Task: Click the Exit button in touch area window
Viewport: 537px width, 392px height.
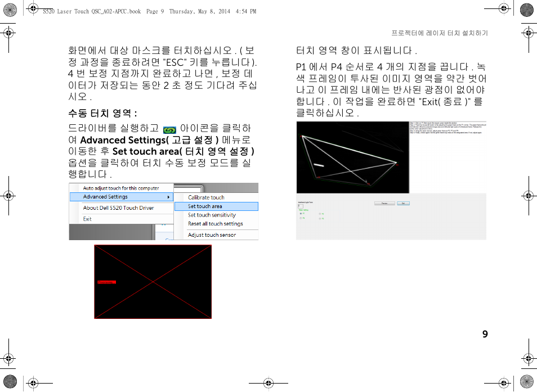Action: [x=403, y=203]
